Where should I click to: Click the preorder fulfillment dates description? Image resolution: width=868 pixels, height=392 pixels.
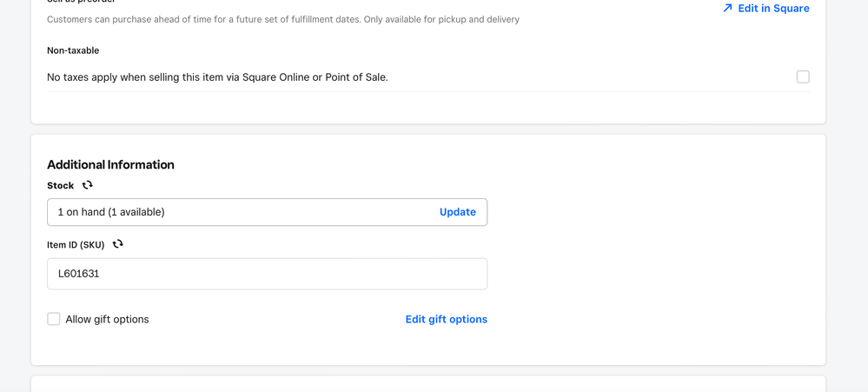[282, 19]
